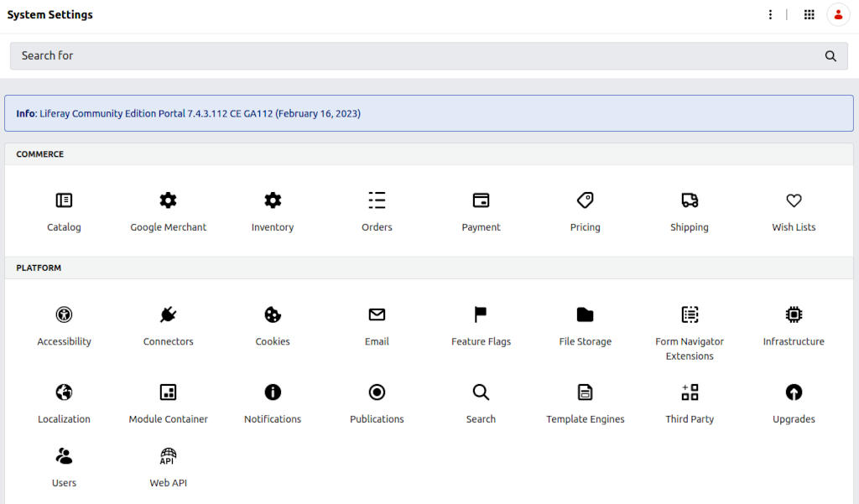Open the Inventory gear icon

[x=273, y=200]
